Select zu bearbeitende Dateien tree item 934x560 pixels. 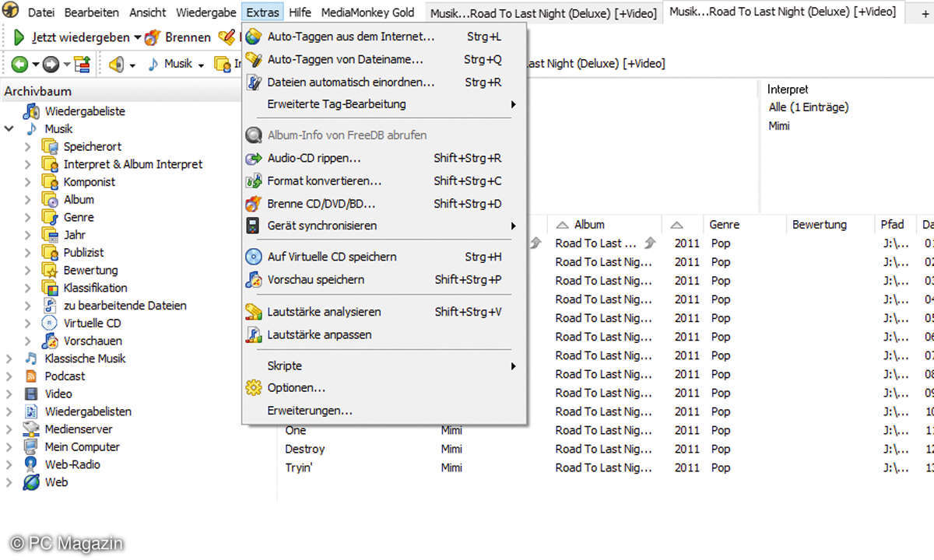(125, 306)
